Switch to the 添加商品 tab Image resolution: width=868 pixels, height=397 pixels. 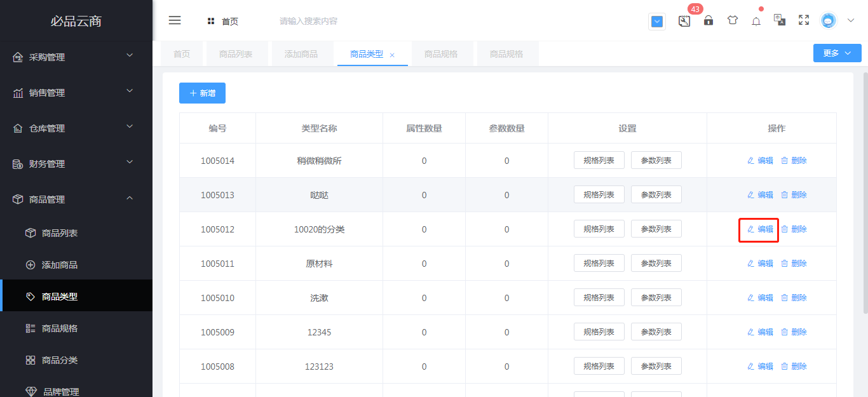click(x=301, y=54)
